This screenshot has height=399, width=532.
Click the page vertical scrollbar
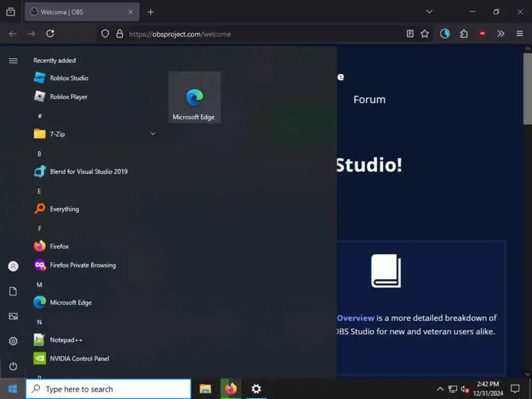[528, 88]
